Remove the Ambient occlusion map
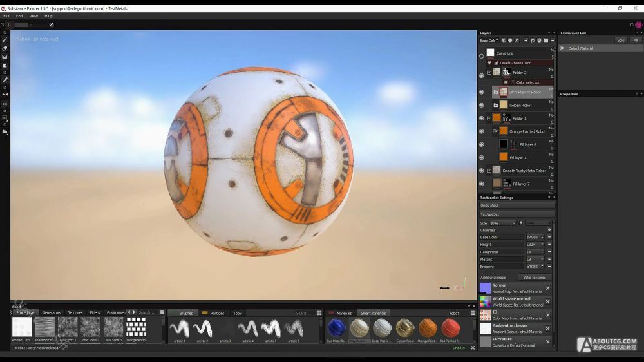The height and width of the screenshot is (362, 644). (547, 329)
